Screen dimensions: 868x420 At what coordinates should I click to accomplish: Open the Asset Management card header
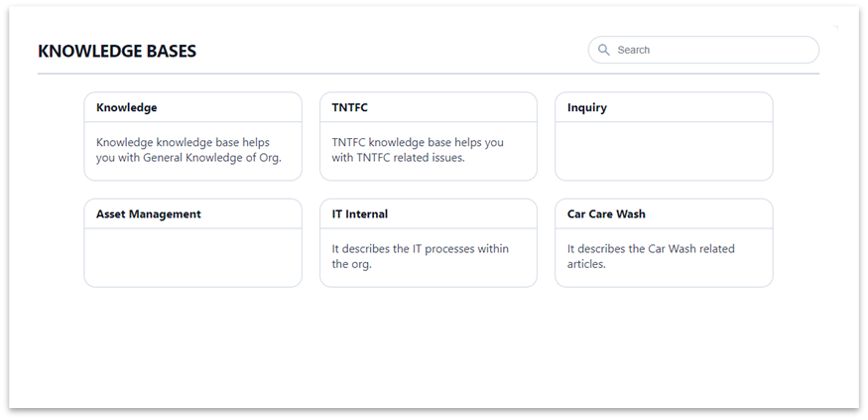click(x=192, y=213)
